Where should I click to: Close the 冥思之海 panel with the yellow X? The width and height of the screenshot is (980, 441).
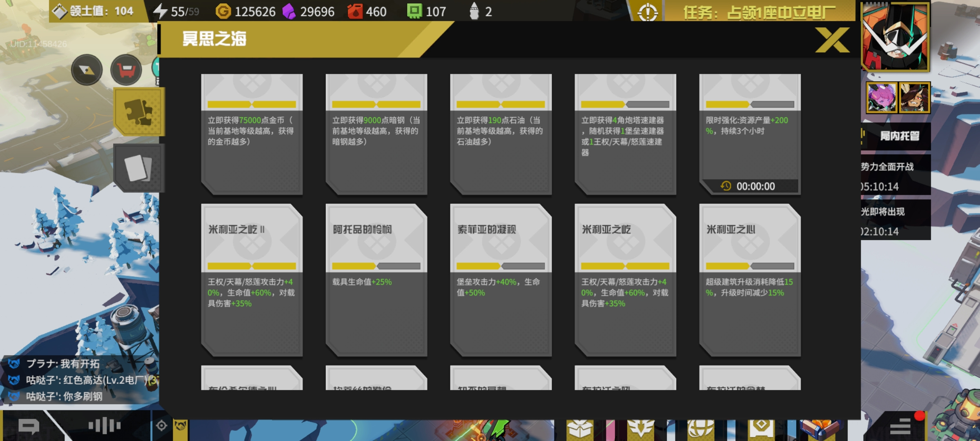tap(832, 40)
